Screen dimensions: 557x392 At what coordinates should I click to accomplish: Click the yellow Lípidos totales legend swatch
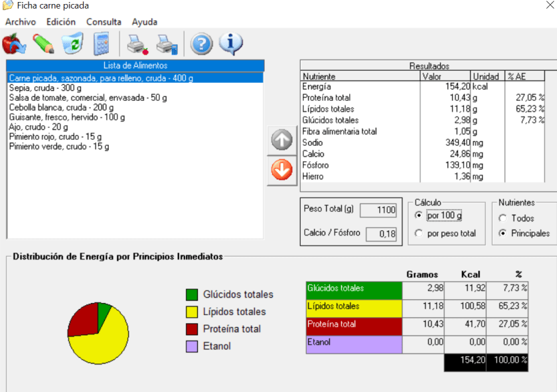192,312
